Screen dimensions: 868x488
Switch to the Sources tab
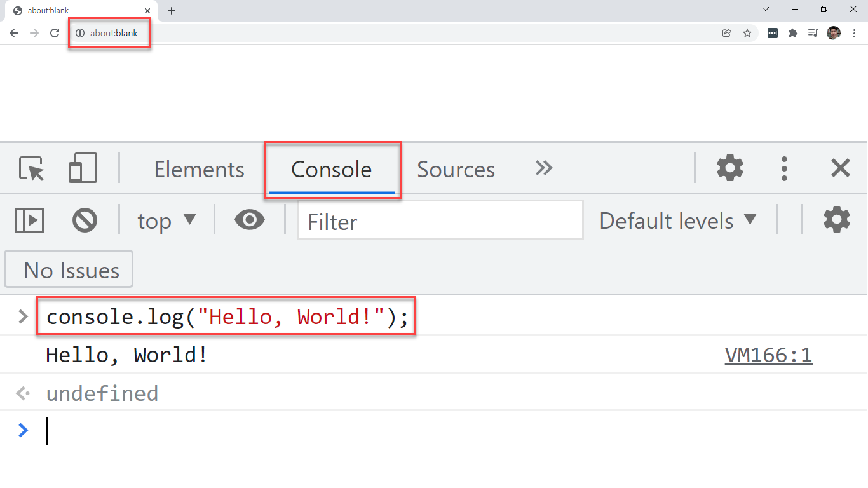pyautogui.click(x=456, y=170)
